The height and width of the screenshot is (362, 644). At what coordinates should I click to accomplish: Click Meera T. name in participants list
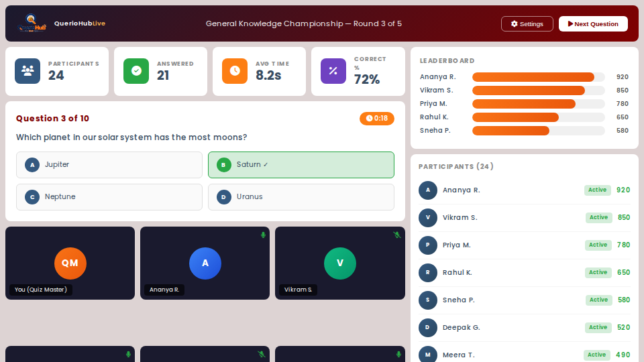(x=458, y=355)
